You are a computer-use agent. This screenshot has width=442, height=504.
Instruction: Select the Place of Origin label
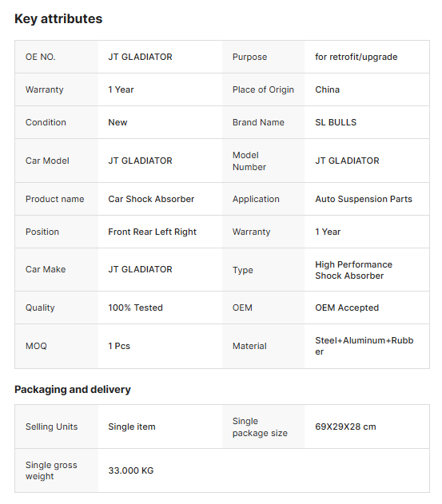pos(263,89)
